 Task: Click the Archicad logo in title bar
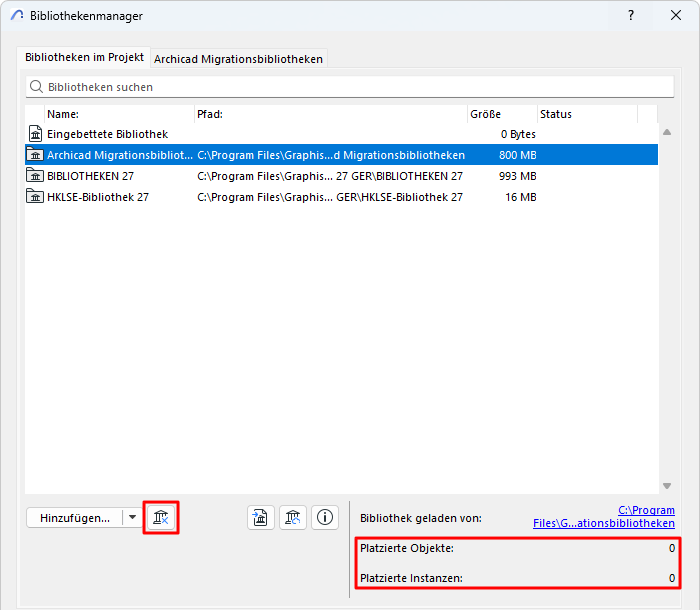tap(17, 15)
